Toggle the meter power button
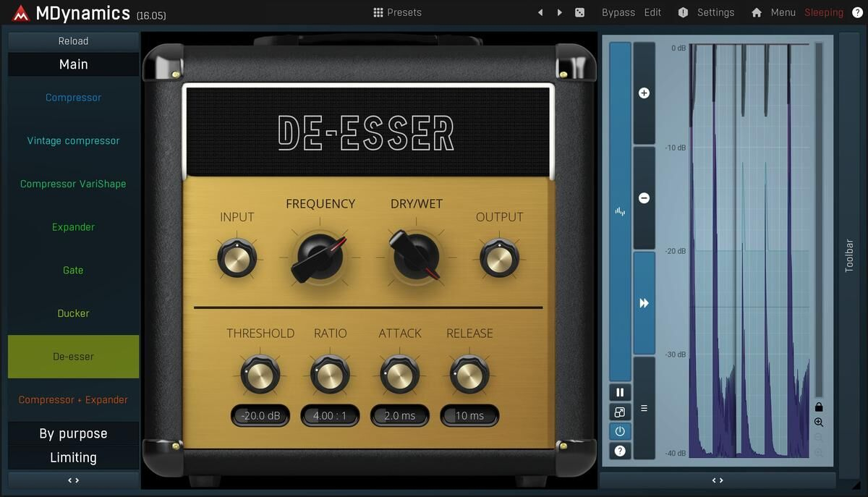This screenshot has width=868, height=497. [620, 431]
